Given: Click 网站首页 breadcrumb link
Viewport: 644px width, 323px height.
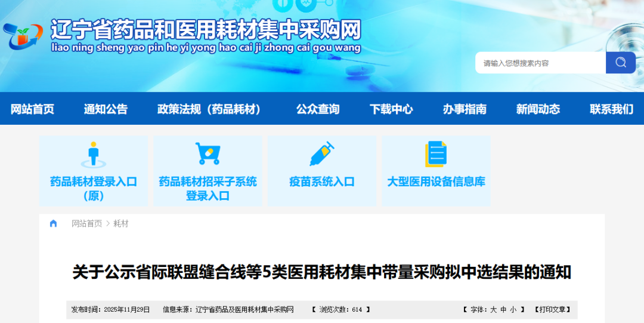Looking at the screenshot, I should [x=86, y=223].
